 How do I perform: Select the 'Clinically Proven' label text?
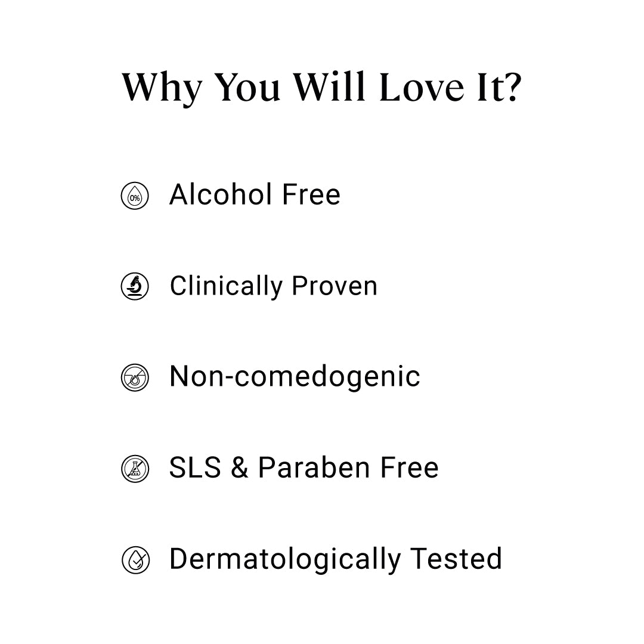pyautogui.click(x=274, y=286)
